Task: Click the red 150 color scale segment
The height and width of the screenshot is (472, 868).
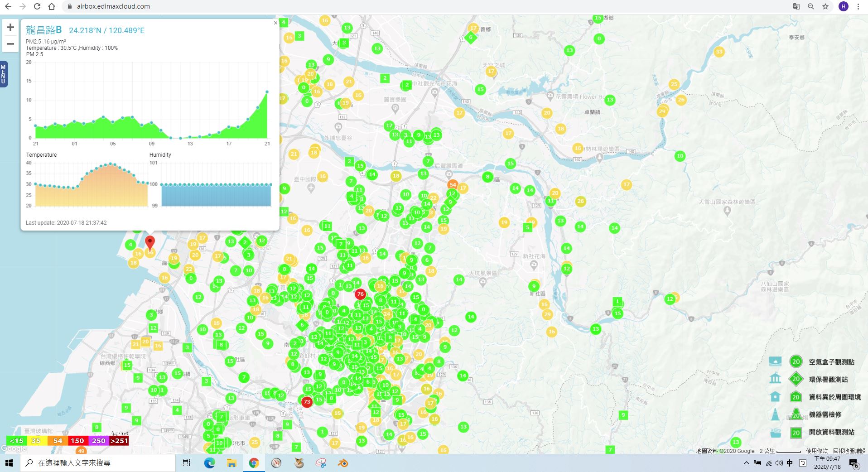Action: pos(78,441)
